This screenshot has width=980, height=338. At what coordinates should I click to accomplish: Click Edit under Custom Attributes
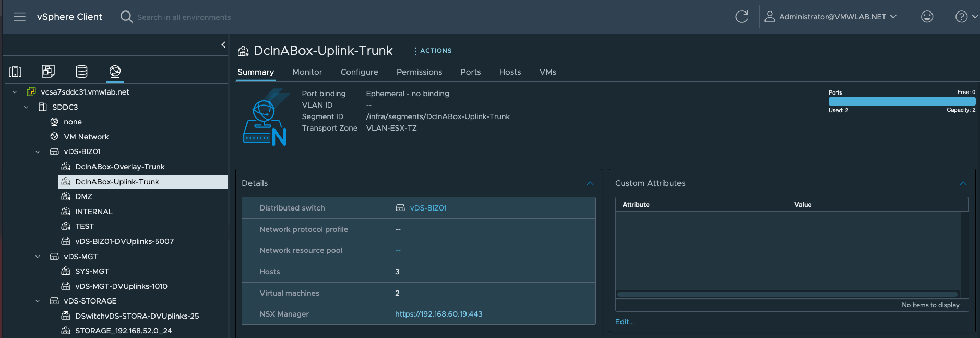coord(625,322)
